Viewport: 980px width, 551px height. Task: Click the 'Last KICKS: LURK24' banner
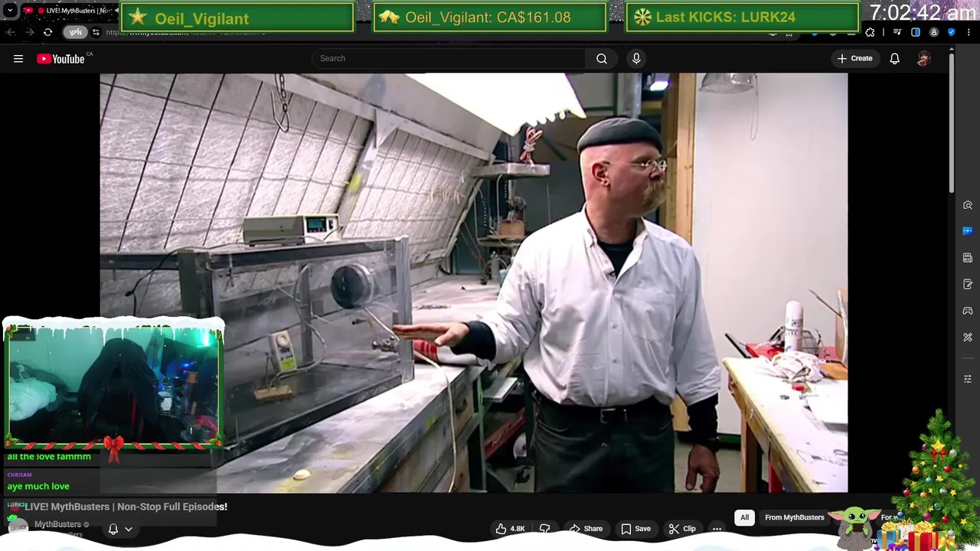tap(742, 18)
